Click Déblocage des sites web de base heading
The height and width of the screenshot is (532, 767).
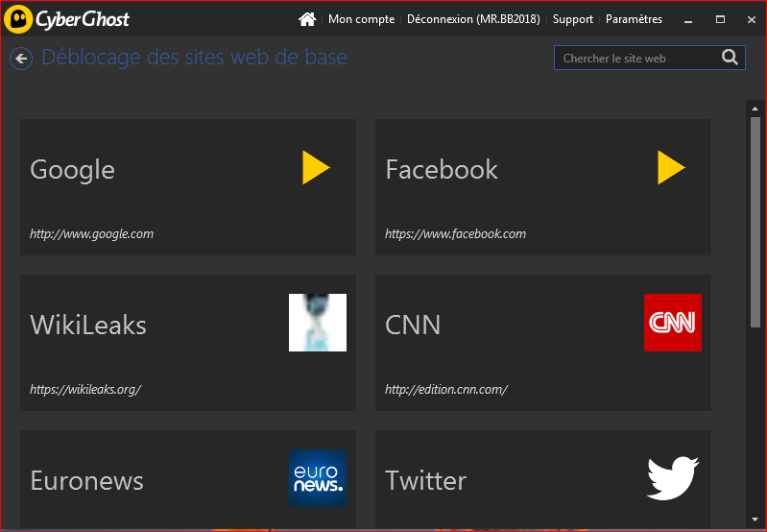(x=194, y=58)
